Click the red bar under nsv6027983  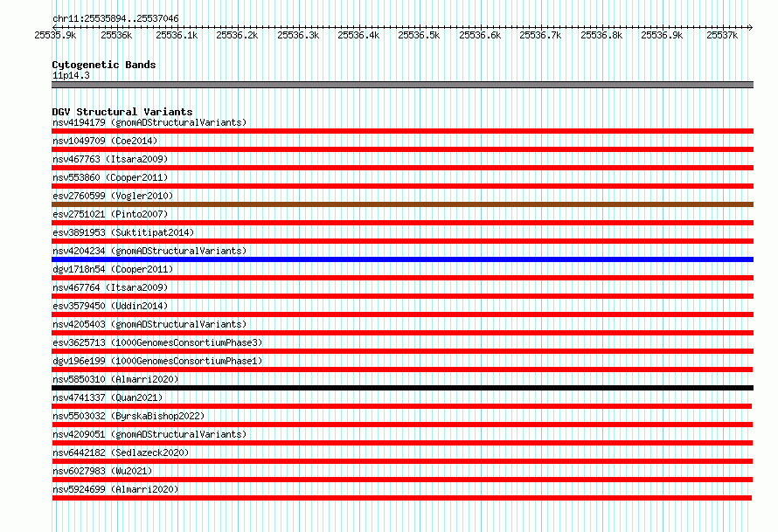point(402,480)
